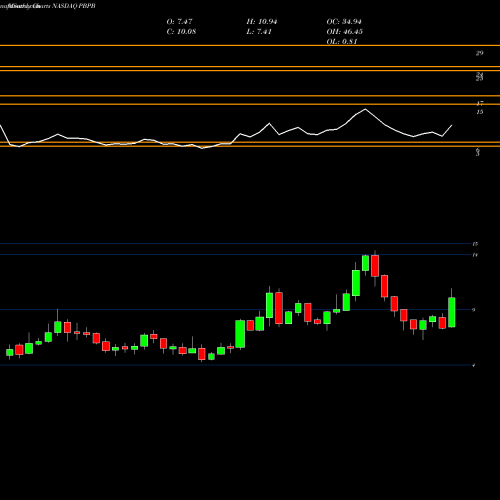Click the last green candlestick on the right
500x500 pixels.
coord(452,312)
